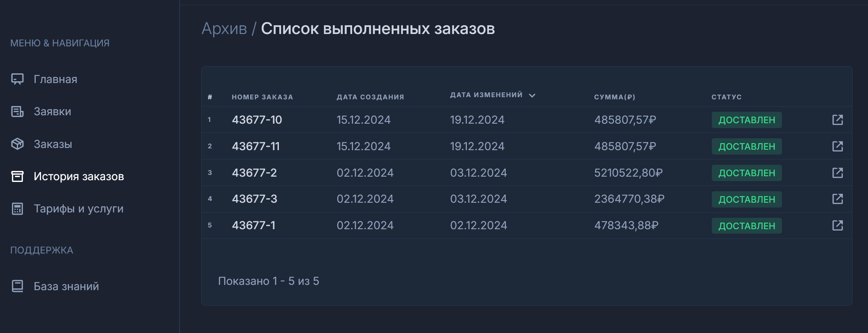Click the ДОСТАВЛЕН status badge of order 43677-10
868x333 pixels.
click(x=746, y=120)
